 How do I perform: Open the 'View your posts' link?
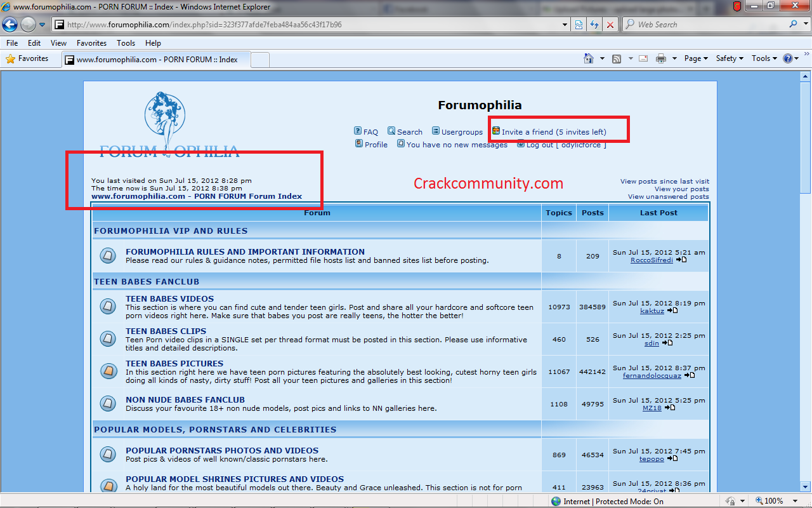coord(682,189)
